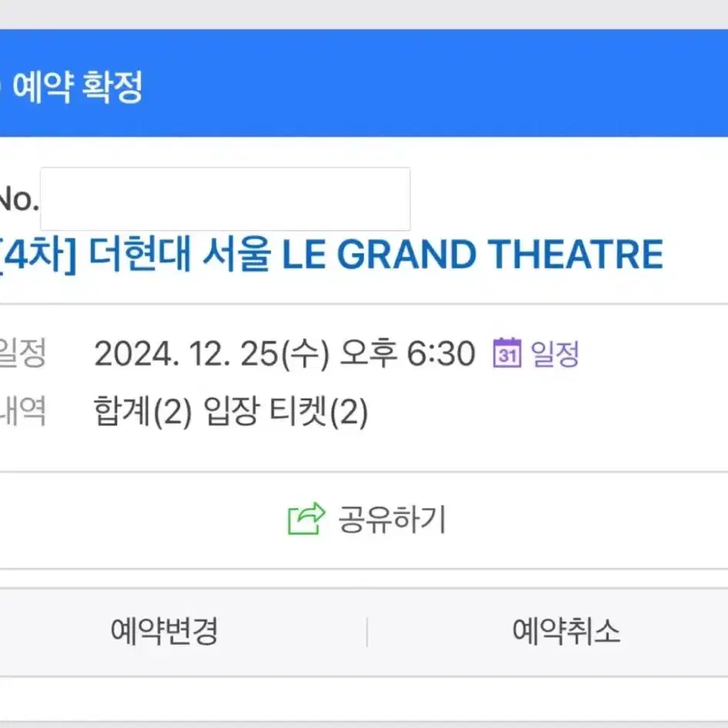Select the 2024. 12. 25(수) date text

coord(212,354)
